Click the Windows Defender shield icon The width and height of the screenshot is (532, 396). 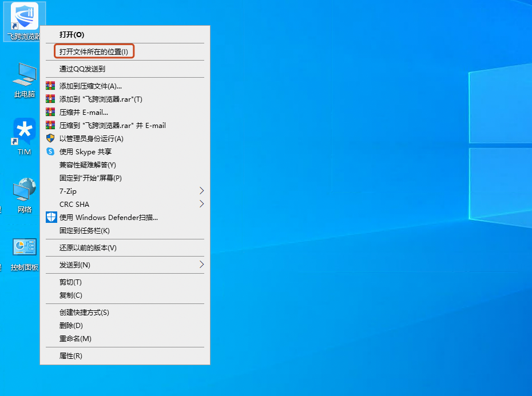(51, 217)
